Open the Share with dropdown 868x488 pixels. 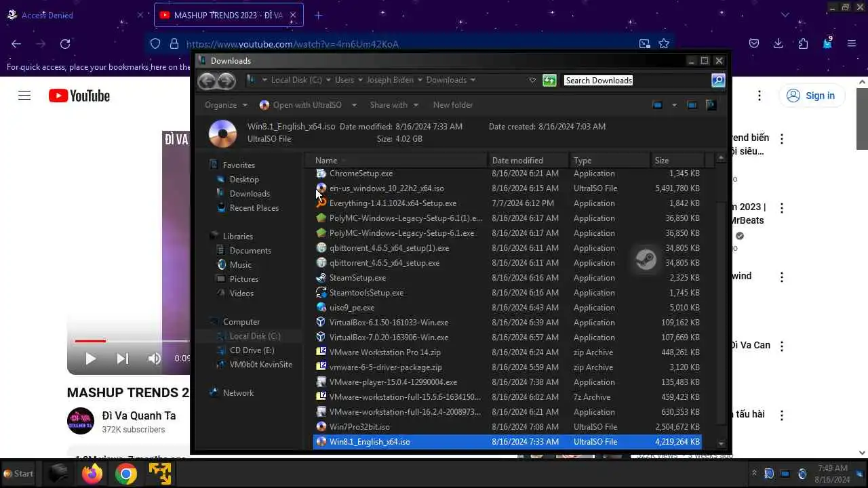point(394,105)
